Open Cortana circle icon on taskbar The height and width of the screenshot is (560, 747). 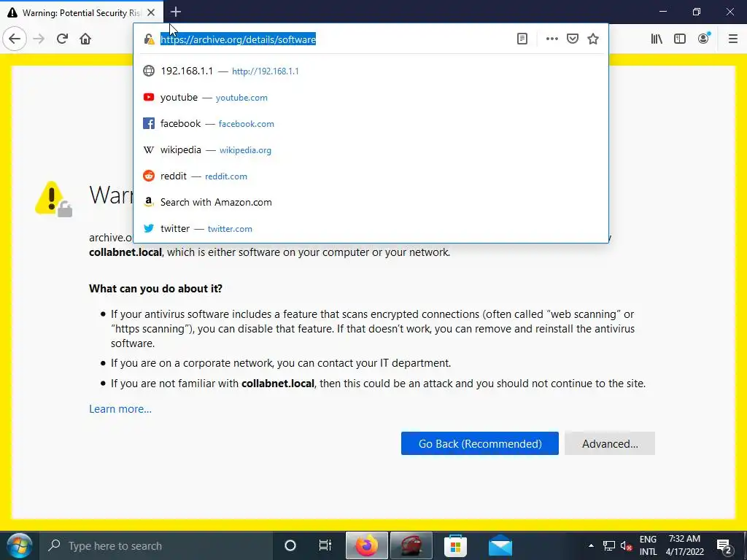[x=290, y=545]
